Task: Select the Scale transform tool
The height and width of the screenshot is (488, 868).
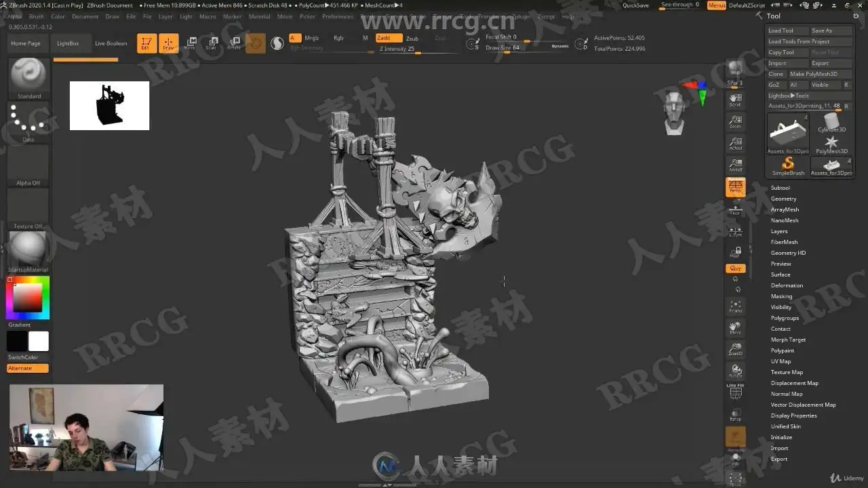Action: 212,43
